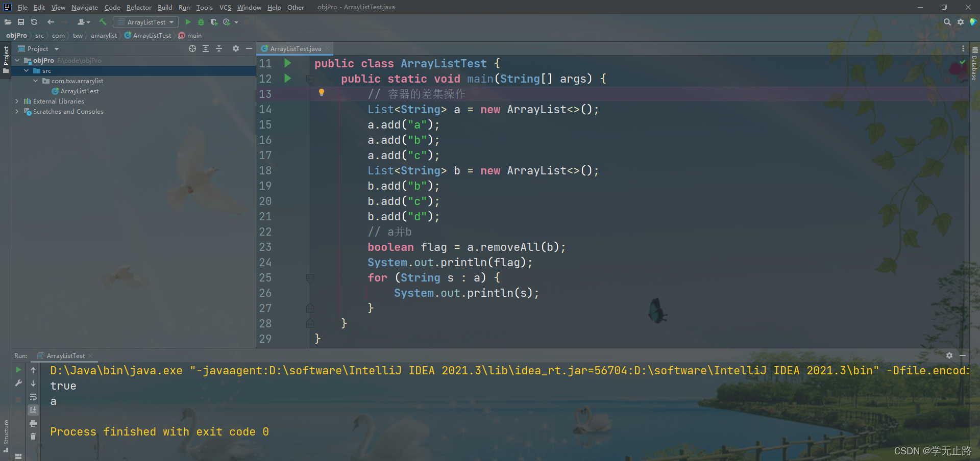The height and width of the screenshot is (461, 980).
Task: Open IDE settings gear at top right
Action: [961, 22]
